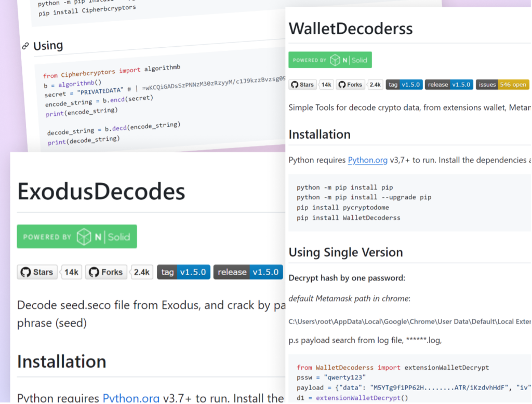Follow the Python.org link in WalletDecoderss Installation
The height and width of the screenshot is (404, 532).
[367, 160]
